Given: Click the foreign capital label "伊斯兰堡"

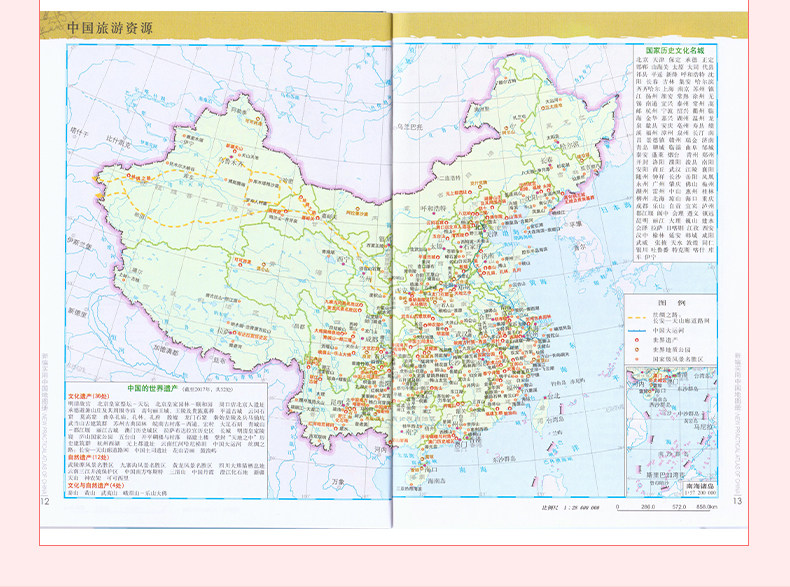Looking at the screenshot, I should [80, 244].
